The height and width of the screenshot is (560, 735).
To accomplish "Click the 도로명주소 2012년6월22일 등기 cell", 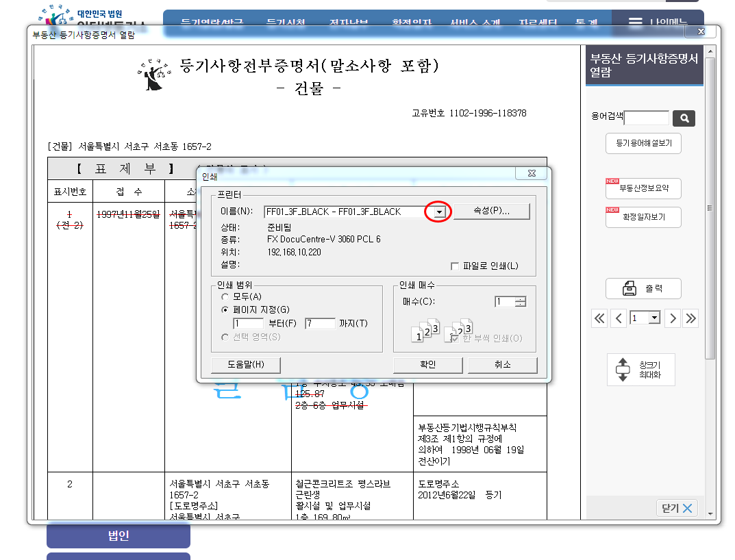I will pos(460,489).
